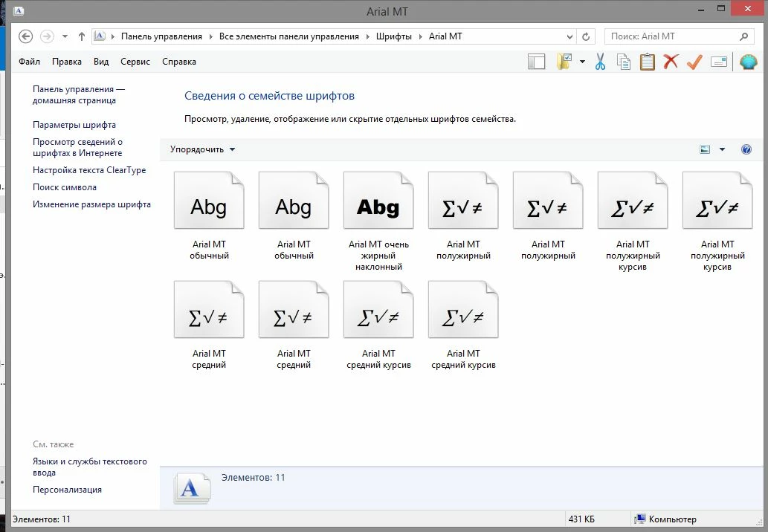Click the orange checkmark Properties icon
768x532 pixels.
694,62
